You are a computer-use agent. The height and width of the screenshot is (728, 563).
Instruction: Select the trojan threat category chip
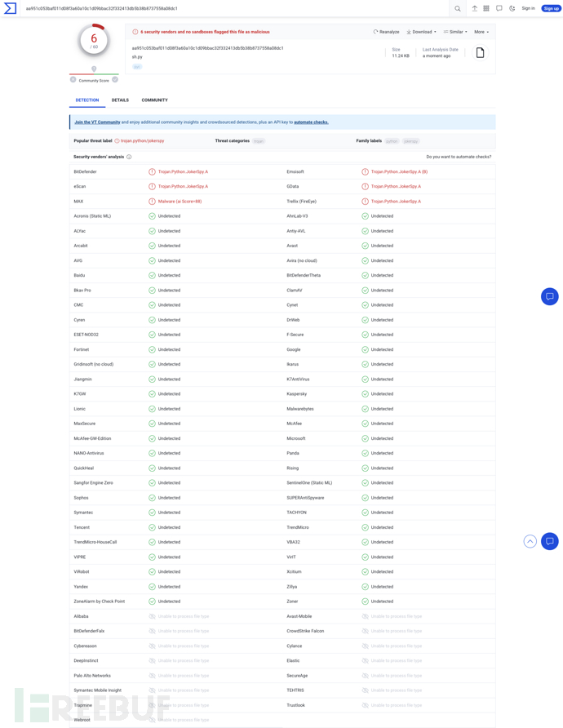tap(258, 140)
